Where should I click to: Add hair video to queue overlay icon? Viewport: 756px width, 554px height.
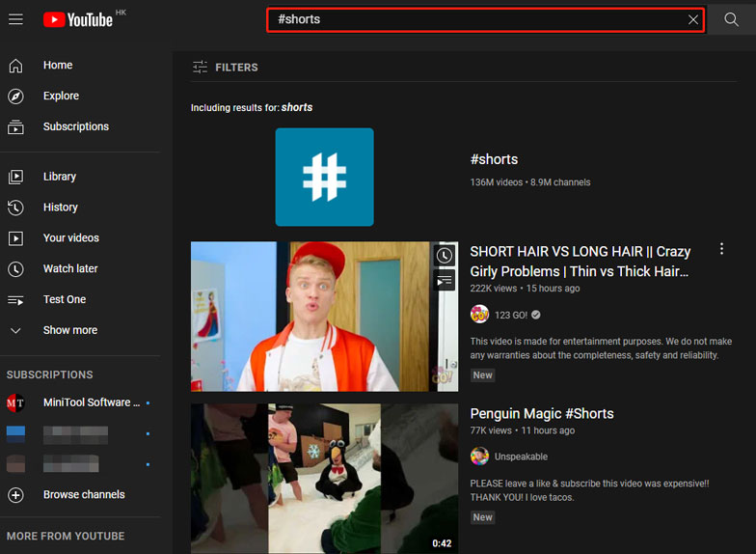445,280
